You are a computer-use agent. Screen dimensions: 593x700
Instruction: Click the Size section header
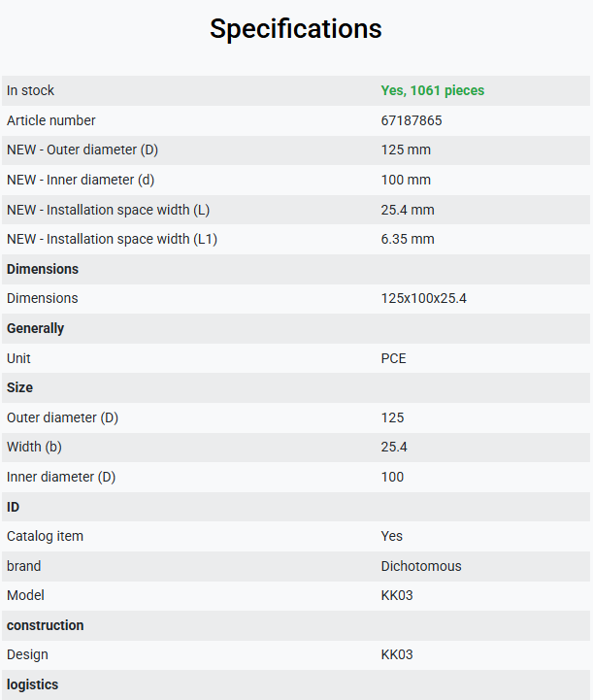[x=19, y=388]
